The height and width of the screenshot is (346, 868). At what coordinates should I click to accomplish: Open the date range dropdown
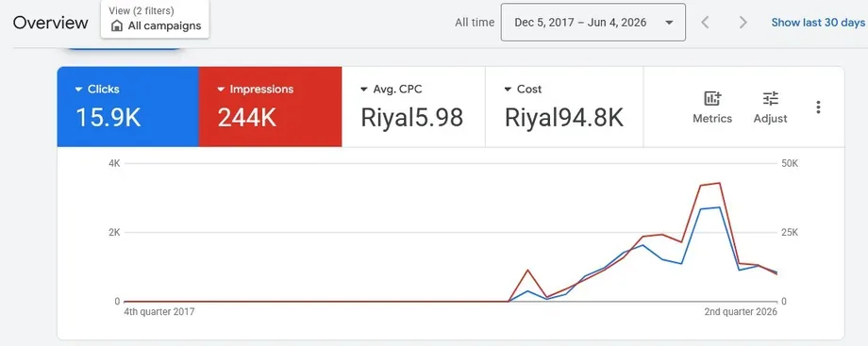[593, 22]
